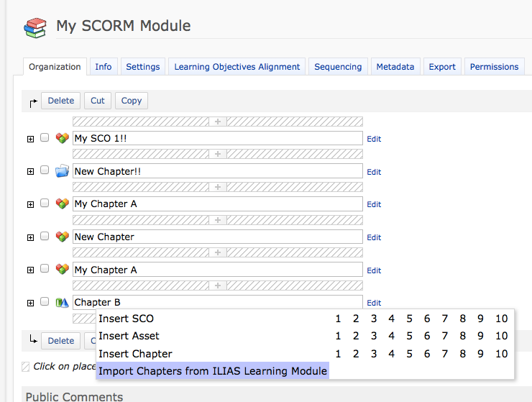This screenshot has width=532, height=402.
Task: Expand the New Chapter!! tree node
Action: point(30,172)
